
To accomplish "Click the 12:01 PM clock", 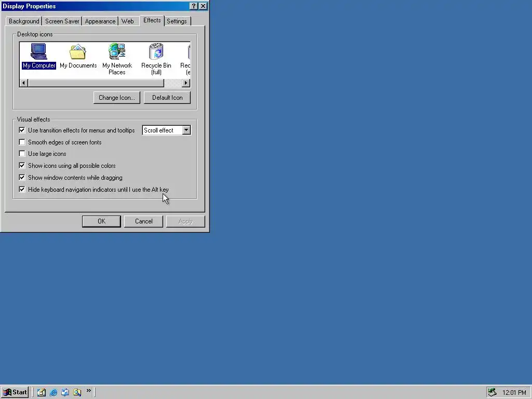I will (x=514, y=393).
